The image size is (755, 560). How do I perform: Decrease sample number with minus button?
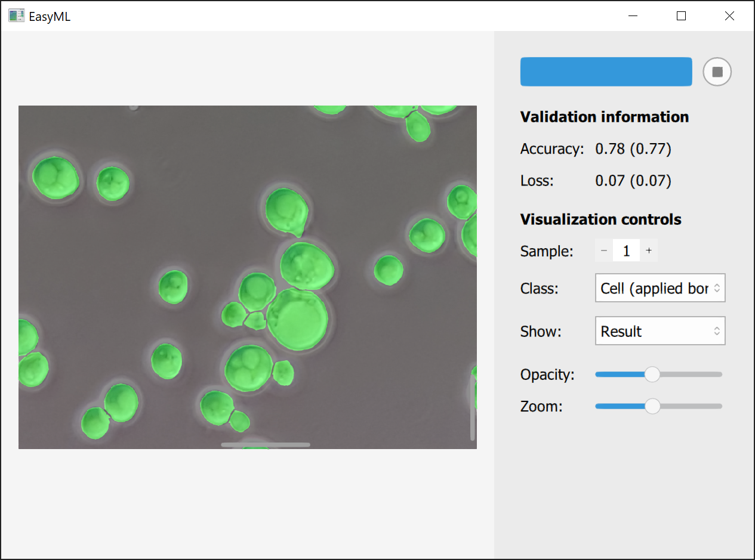604,251
